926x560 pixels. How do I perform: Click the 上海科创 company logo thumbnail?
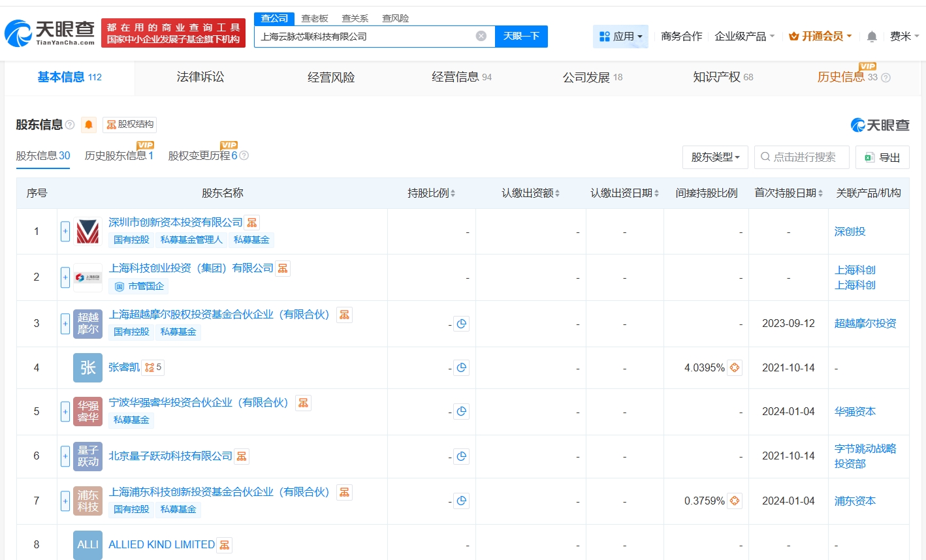point(88,277)
